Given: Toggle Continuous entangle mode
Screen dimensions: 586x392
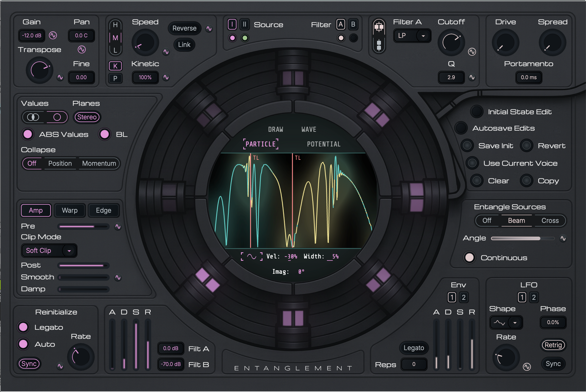Looking at the screenshot, I should (x=469, y=258).
